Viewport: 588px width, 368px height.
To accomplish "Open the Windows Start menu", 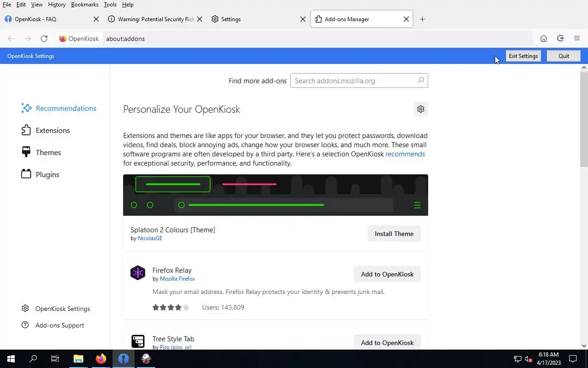I will (x=11, y=359).
